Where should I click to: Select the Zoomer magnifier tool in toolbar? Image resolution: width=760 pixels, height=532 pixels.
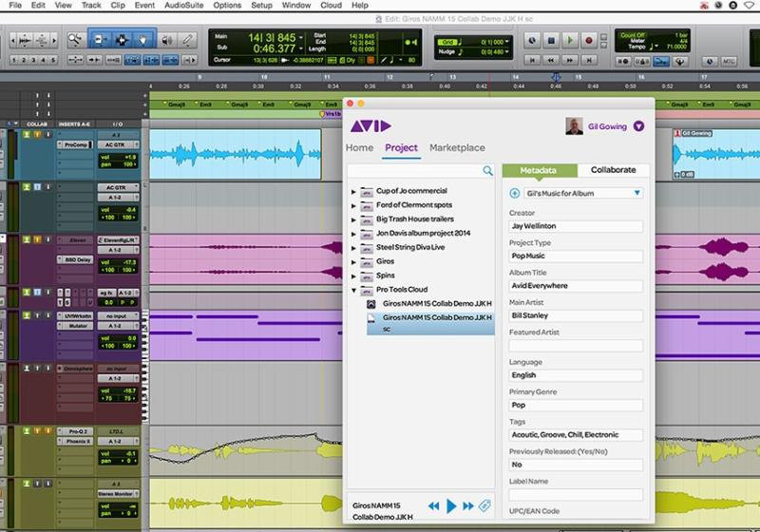coord(74,40)
